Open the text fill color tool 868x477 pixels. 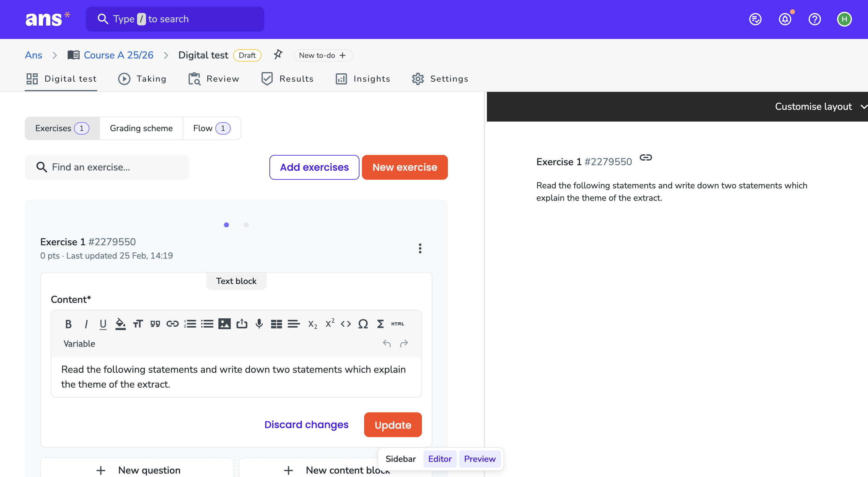pyautogui.click(x=120, y=324)
